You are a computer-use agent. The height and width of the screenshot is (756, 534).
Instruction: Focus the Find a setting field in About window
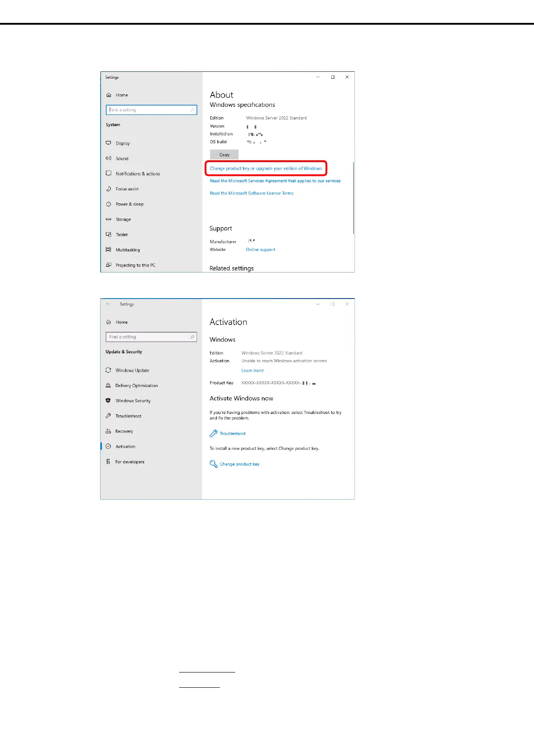tap(152, 110)
